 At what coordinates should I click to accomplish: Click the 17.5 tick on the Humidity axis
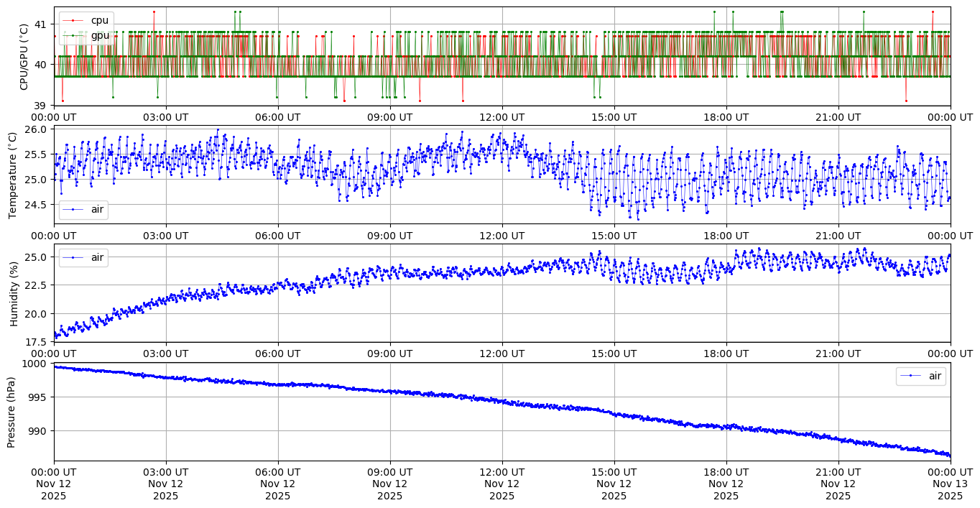click(38, 342)
